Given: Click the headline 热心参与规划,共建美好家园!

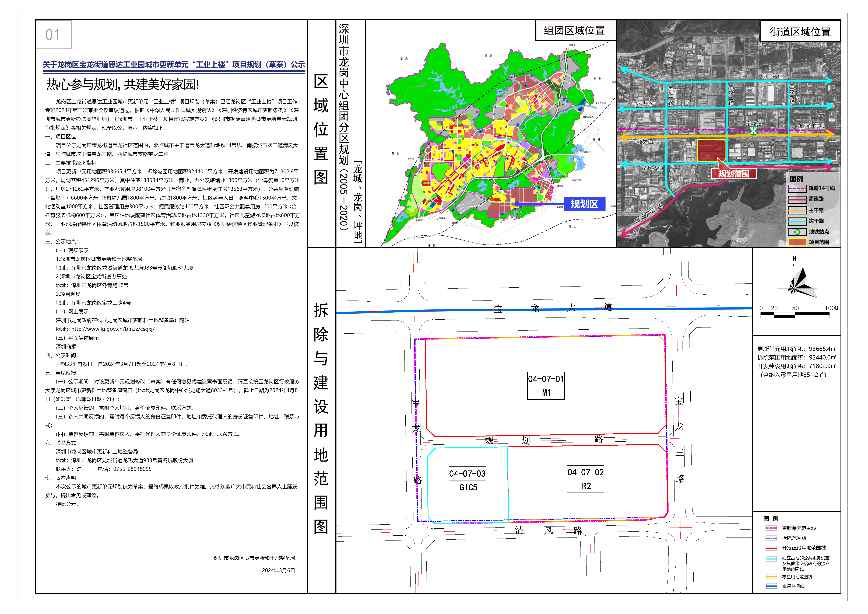Looking at the screenshot, I should (x=122, y=84).
